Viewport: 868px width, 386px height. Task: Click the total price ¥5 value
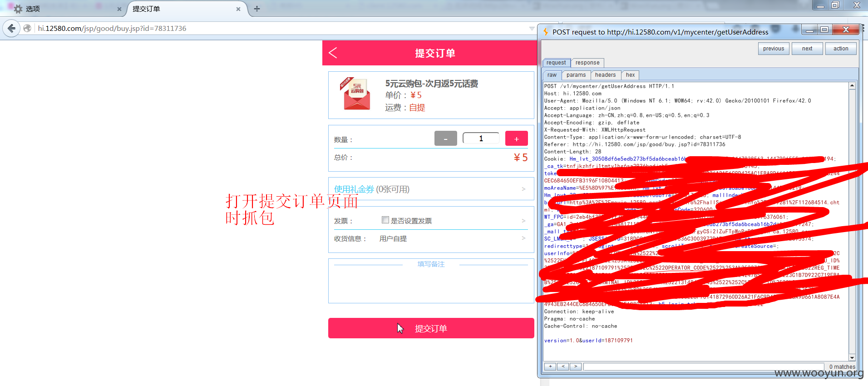click(x=521, y=158)
